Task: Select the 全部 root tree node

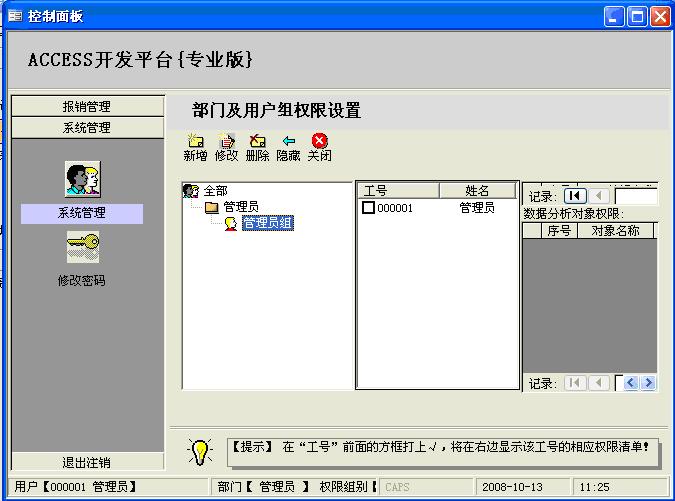Action: (x=215, y=191)
